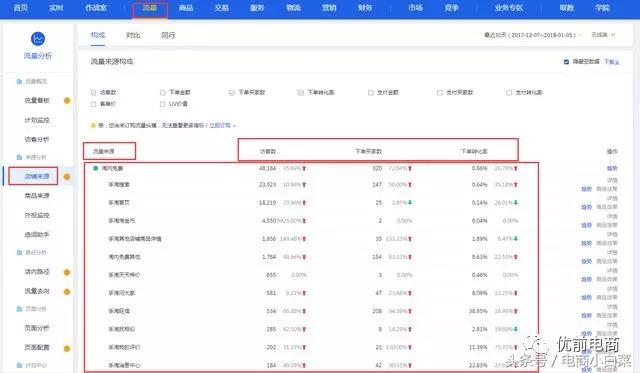The image size is (640, 373).
Task: Click 趋势 link in 手淘搜索 row
Action: [x=587, y=189]
